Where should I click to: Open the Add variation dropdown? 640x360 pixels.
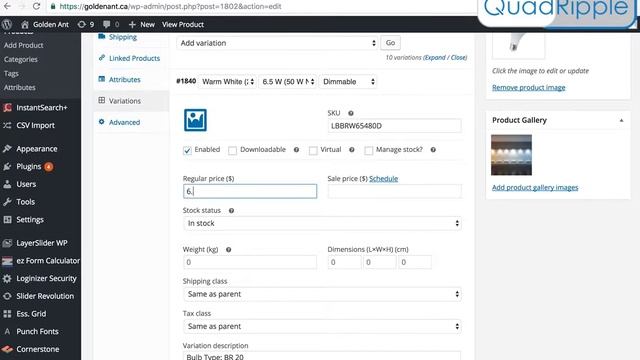pos(277,43)
